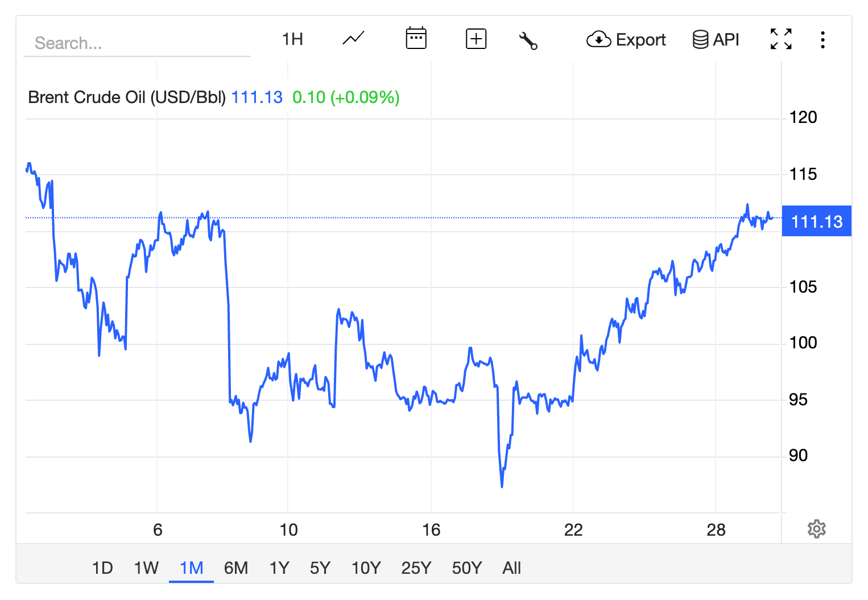Click the date axis label 6
Image resolution: width=868 pixels, height=600 pixels.
tap(158, 530)
